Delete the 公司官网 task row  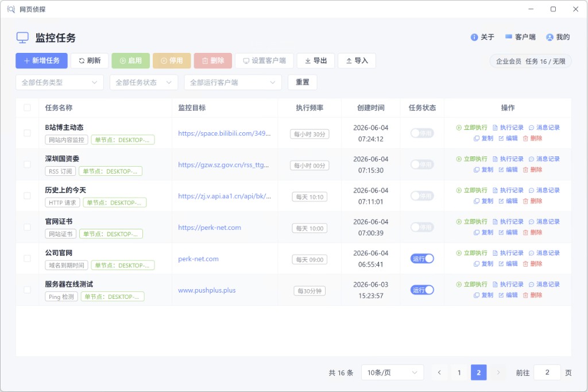(x=532, y=264)
